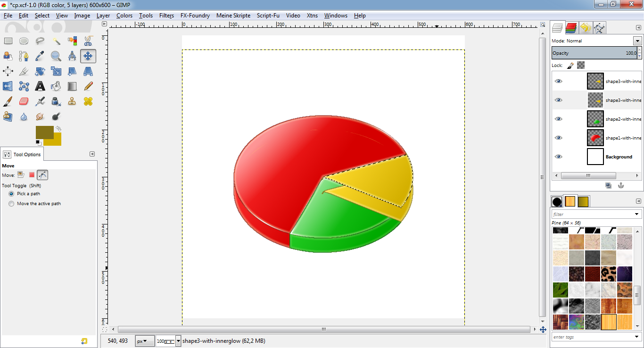
Task: Select the Blur/Sharpen droplet tool
Action: click(x=24, y=116)
